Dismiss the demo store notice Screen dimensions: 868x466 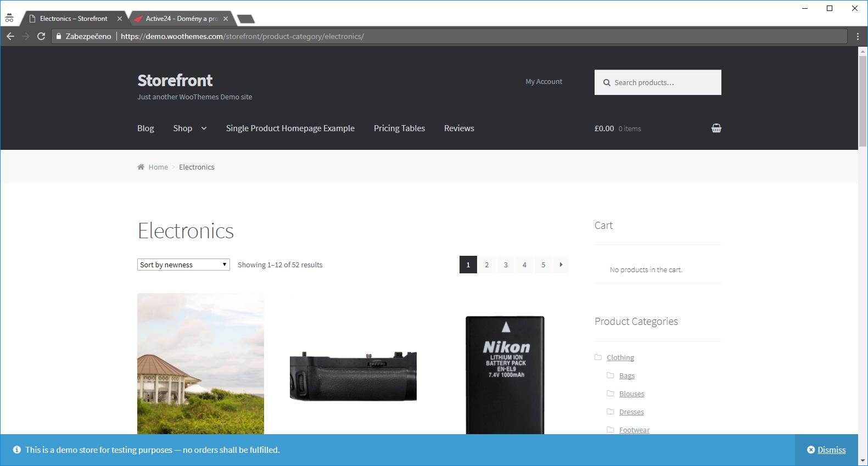tap(826, 450)
